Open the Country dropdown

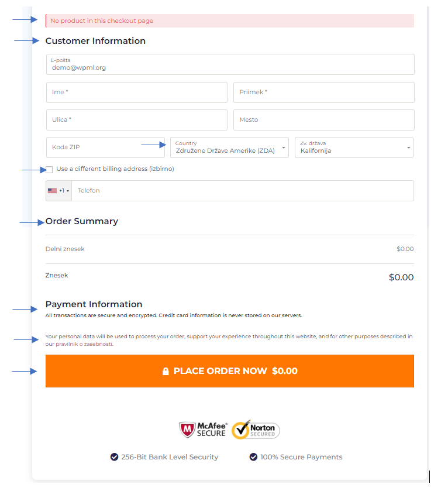229,147
